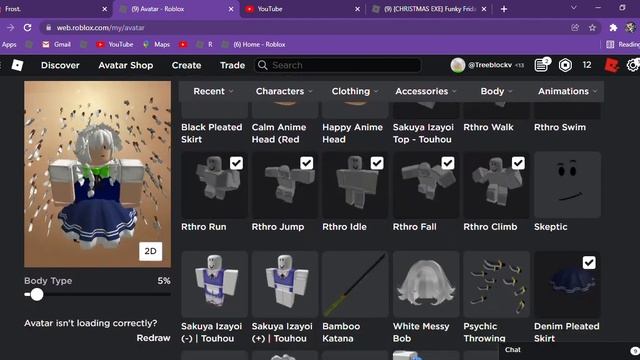This screenshot has height=360, width=640.
Task: Expand the Animations dropdown
Action: tap(567, 91)
